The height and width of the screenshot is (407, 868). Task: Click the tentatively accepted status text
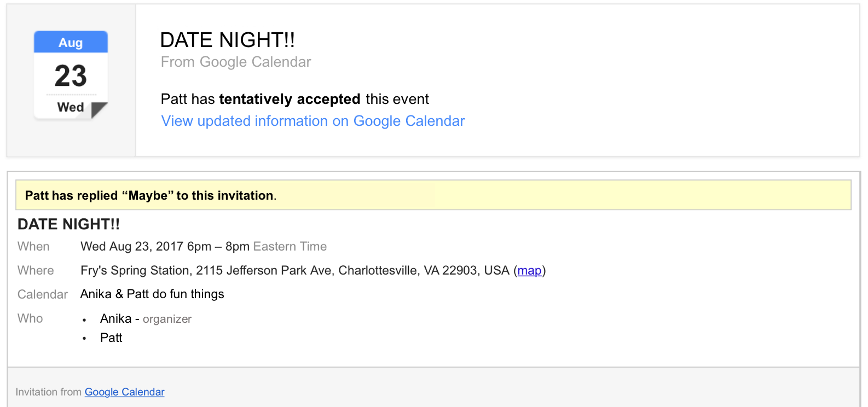click(290, 99)
